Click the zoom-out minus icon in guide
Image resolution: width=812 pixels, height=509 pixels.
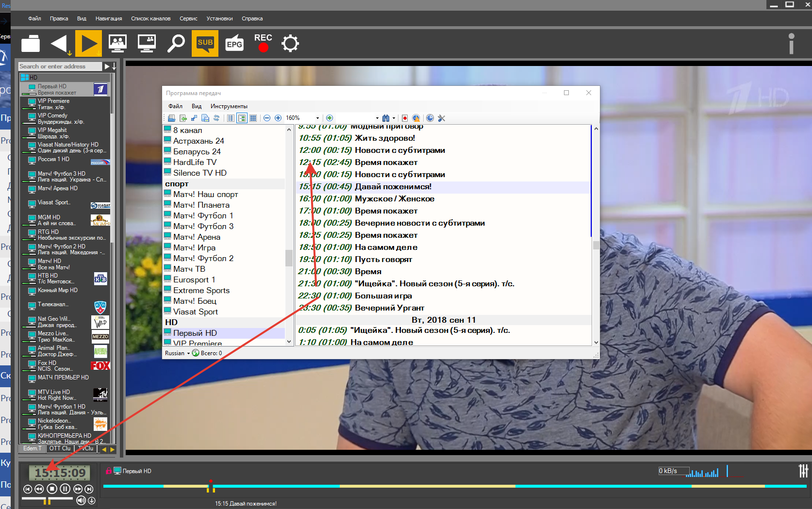[x=267, y=118]
